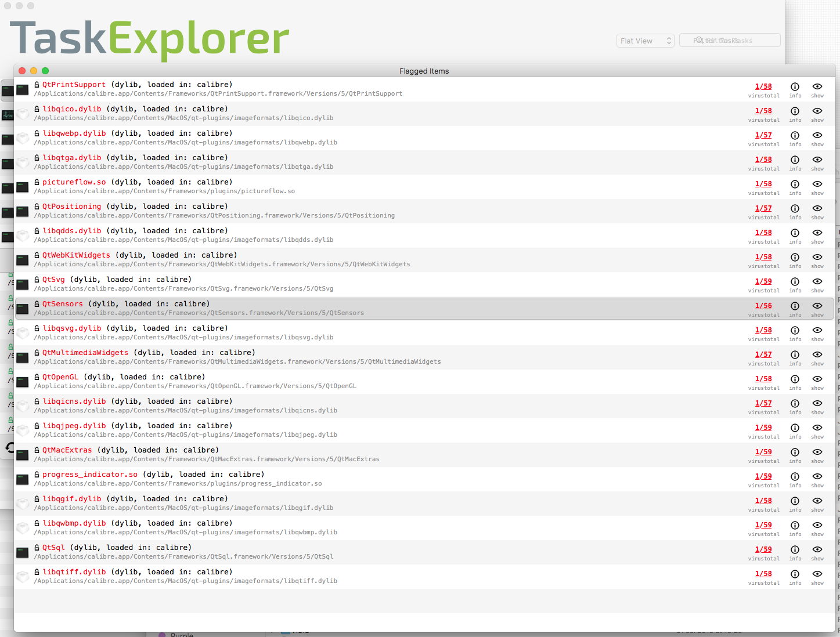Open info for libqico.dylib
Viewport: 840px width, 637px height.
(x=795, y=111)
